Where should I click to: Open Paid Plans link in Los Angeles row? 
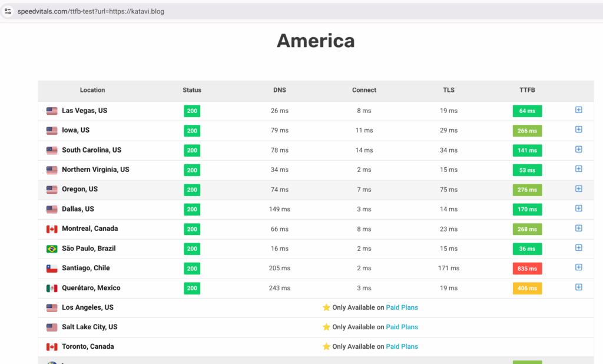click(x=402, y=307)
